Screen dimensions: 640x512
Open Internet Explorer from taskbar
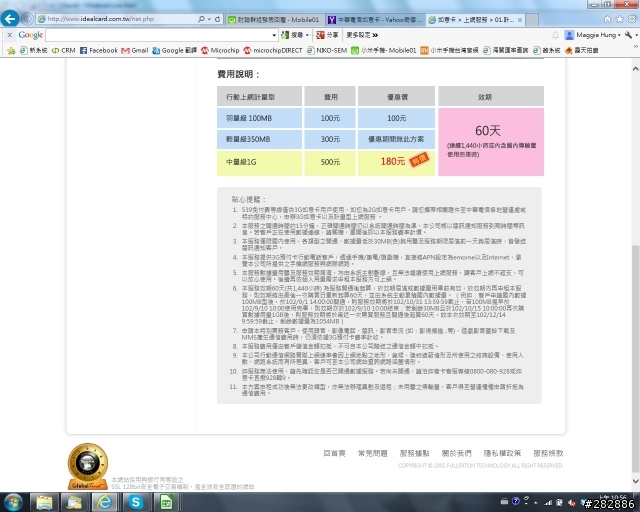pyautogui.click(x=104, y=502)
